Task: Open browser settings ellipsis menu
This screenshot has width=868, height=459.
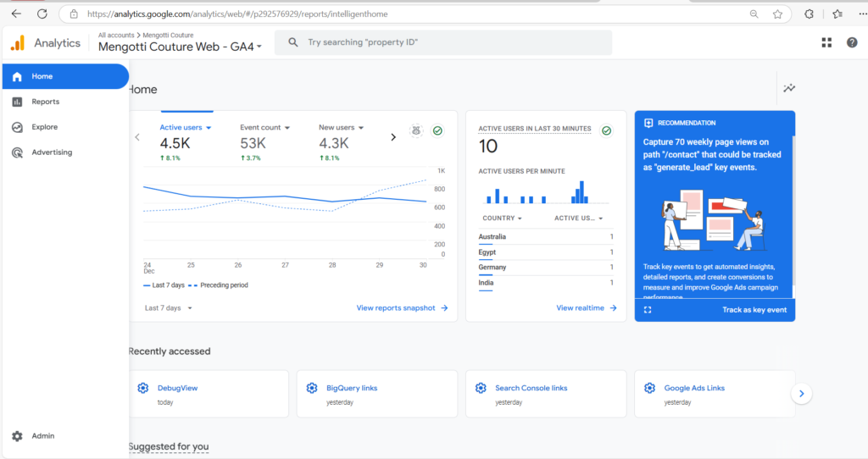Action: 862,14
